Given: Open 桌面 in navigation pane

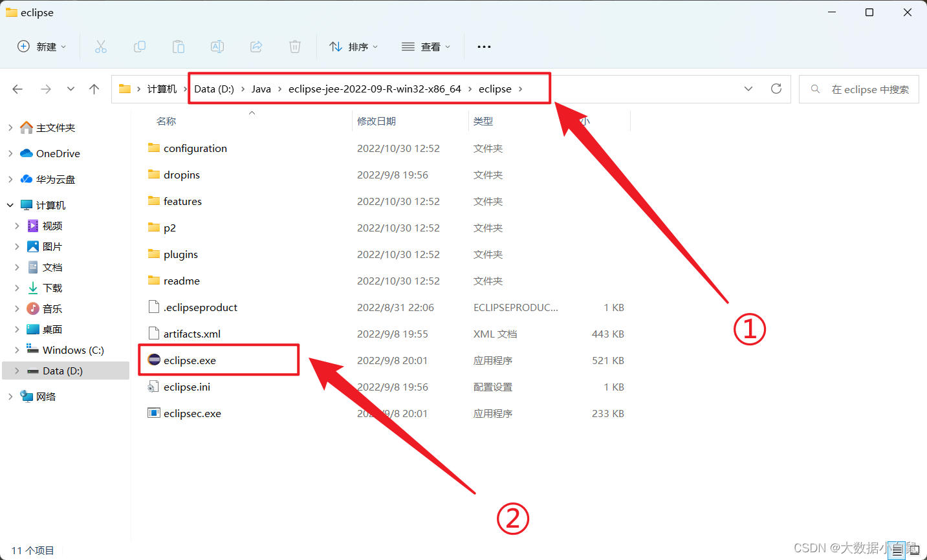Looking at the screenshot, I should pyautogui.click(x=52, y=329).
